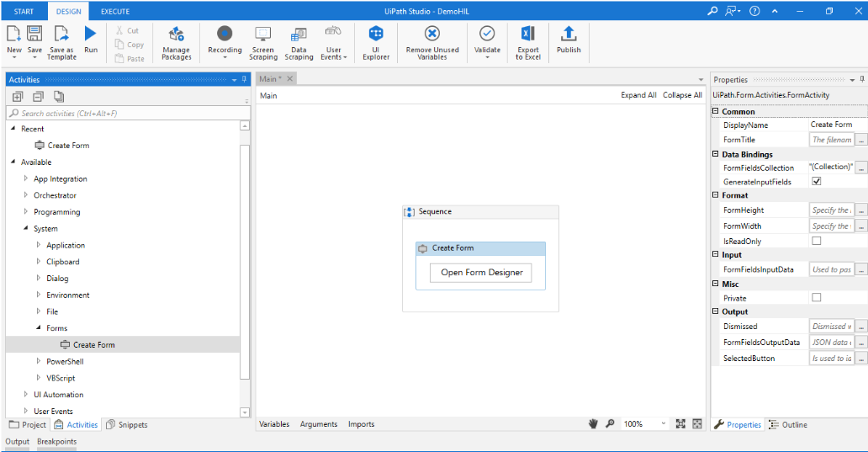Screen dimensions: 868x452
Task: Click the Validate icon
Action: point(487,35)
